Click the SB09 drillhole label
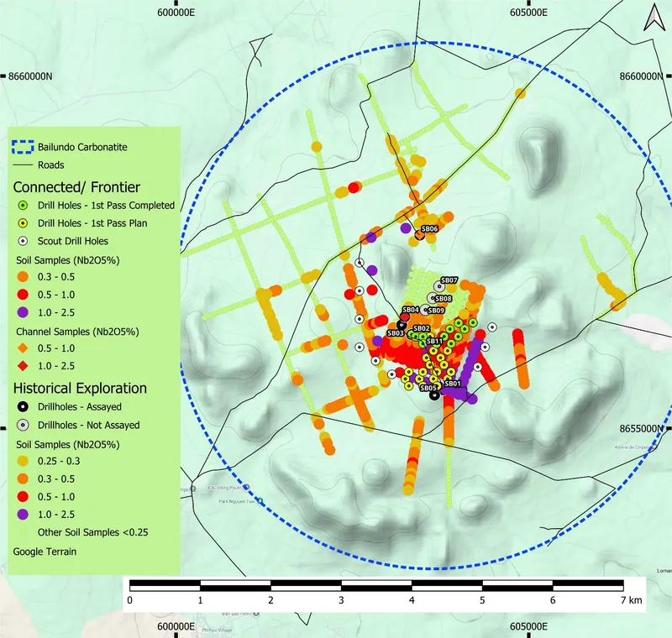 coord(436,311)
